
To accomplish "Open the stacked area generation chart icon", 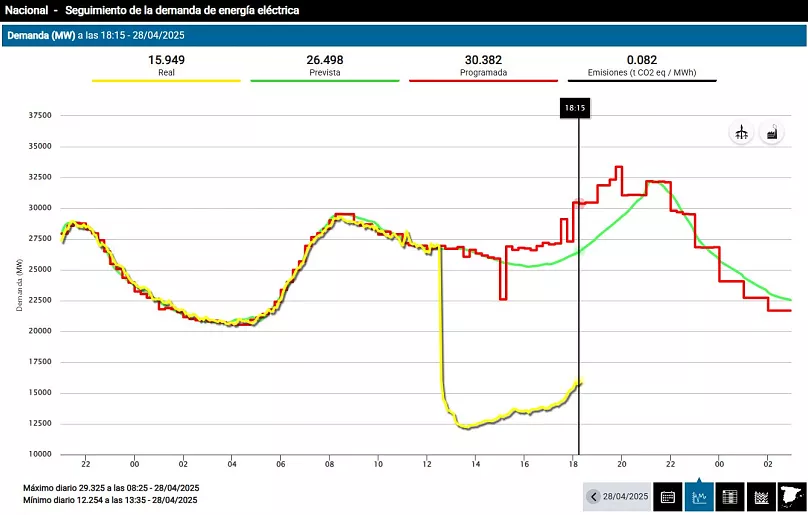I will (x=761, y=496).
